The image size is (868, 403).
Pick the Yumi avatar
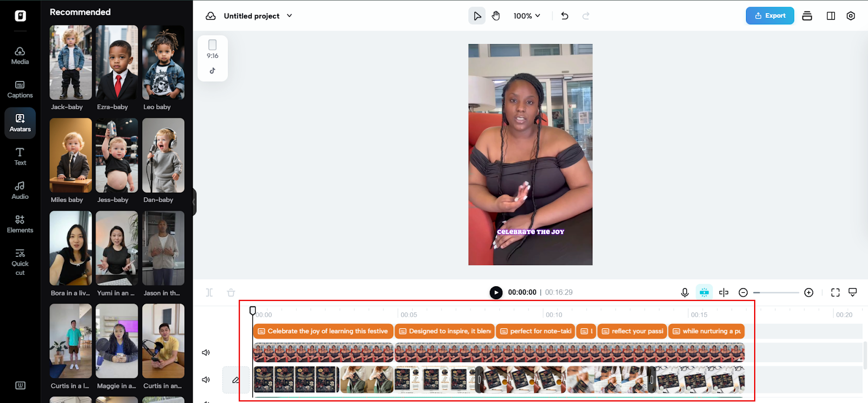tap(117, 248)
